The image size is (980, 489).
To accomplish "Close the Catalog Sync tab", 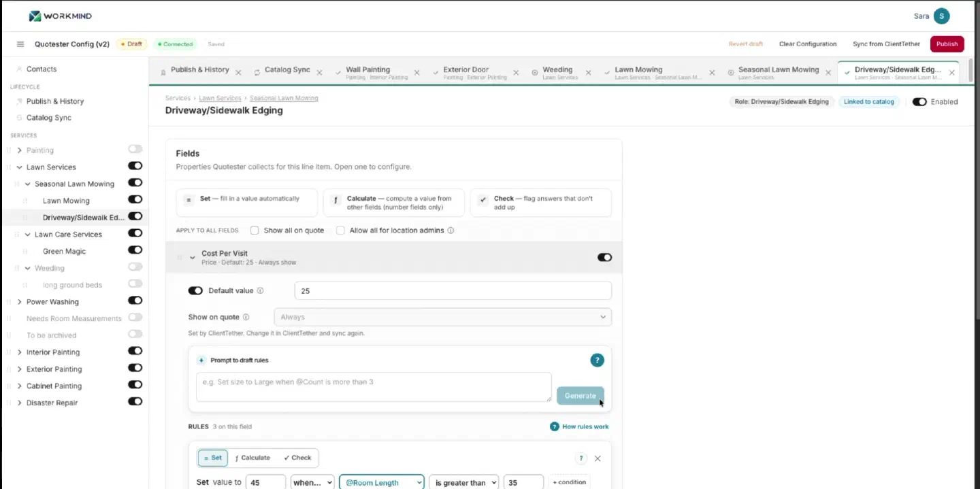I will point(319,73).
